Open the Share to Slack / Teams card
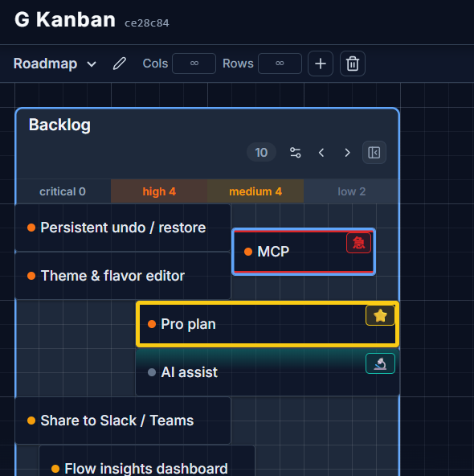Viewport: 474px width, 476px height. click(123, 421)
